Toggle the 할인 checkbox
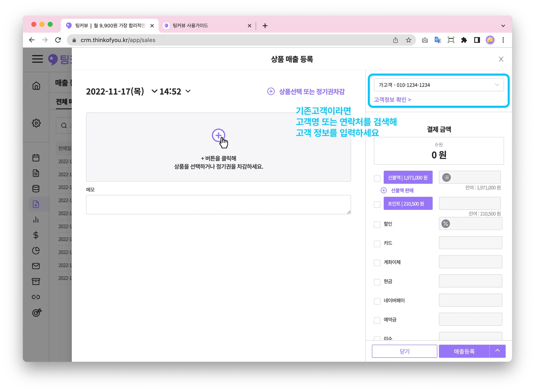This screenshot has height=392, width=535. click(x=377, y=224)
